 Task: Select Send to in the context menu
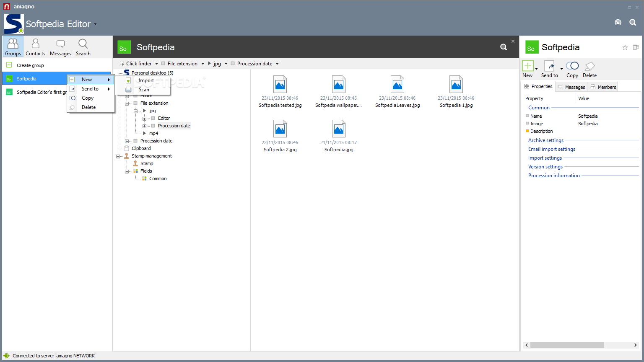point(91,89)
